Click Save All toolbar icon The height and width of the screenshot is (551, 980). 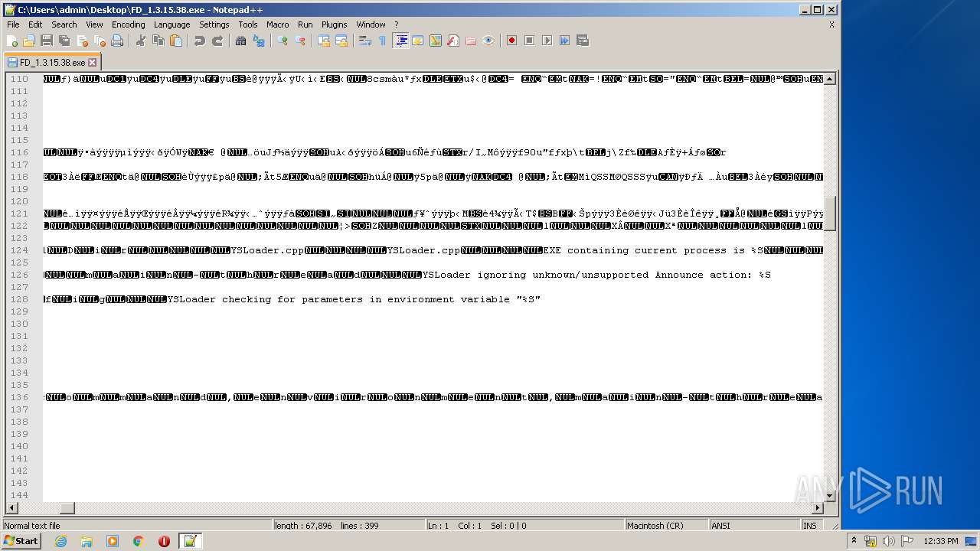[64, 41]
